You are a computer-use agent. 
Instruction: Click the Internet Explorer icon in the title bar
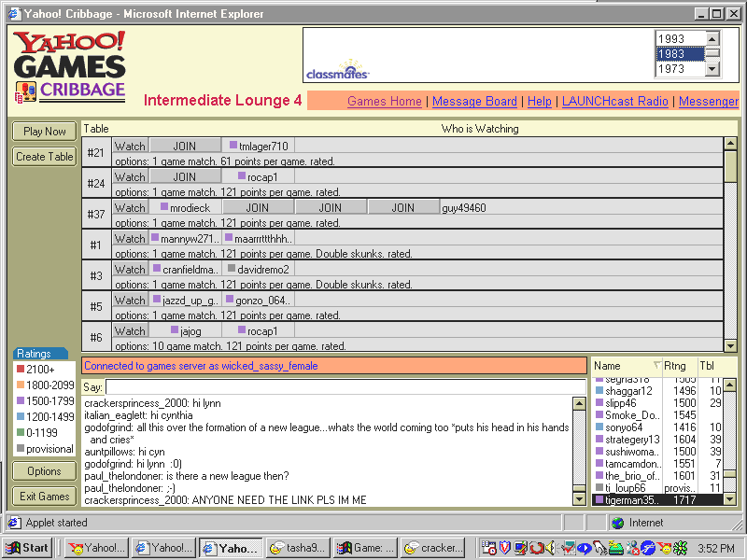[x=14, y=13]
